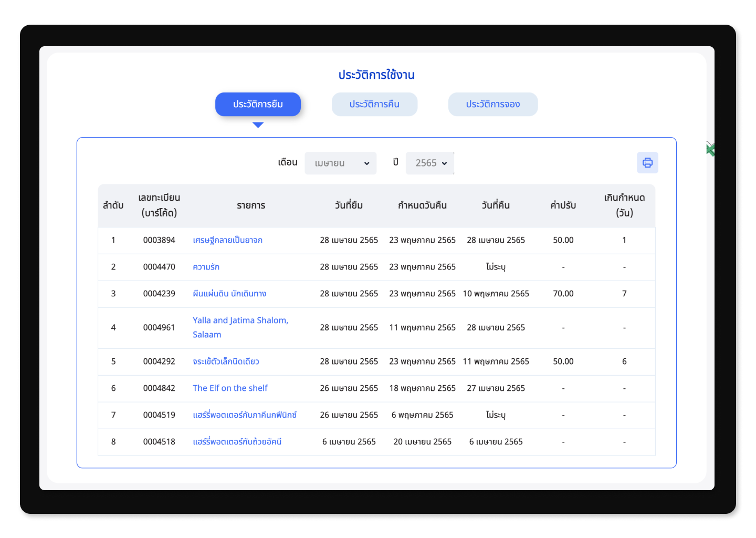Click the print icon button

coord(647,162)
